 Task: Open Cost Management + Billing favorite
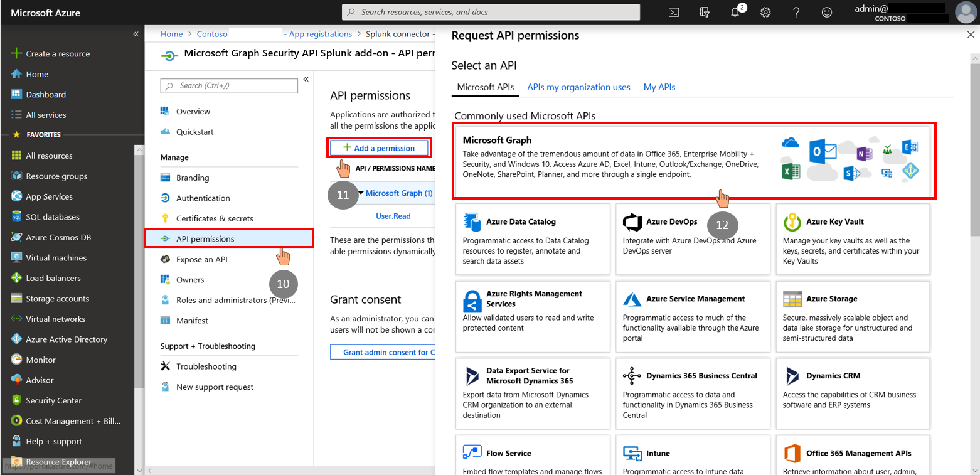coord(73,421)
